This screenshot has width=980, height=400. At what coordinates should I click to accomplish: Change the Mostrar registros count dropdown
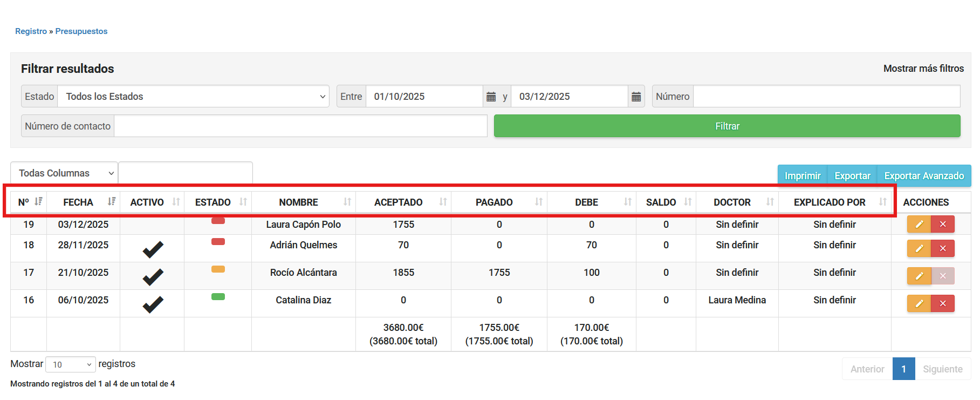[71, 364]
